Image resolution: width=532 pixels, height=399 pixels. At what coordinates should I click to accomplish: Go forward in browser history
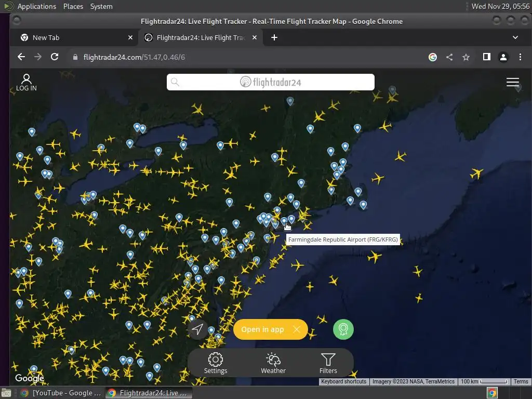point(37,57)
